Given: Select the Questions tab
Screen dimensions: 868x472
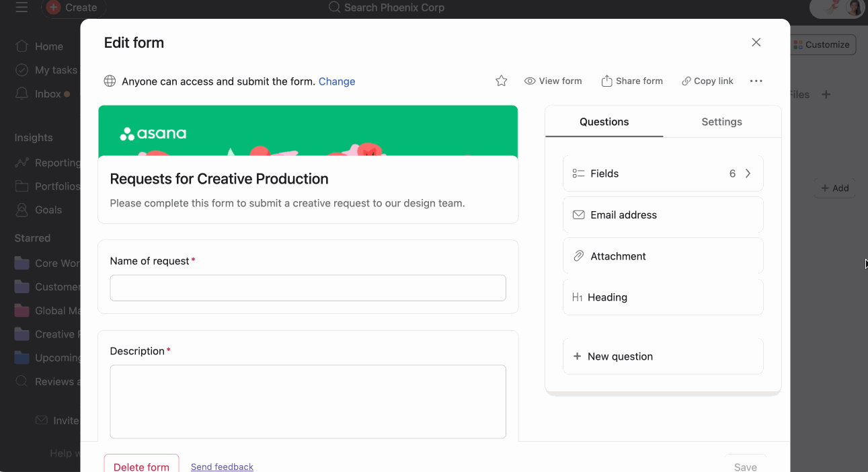Looking at the screenshot, I should point(603,122).
